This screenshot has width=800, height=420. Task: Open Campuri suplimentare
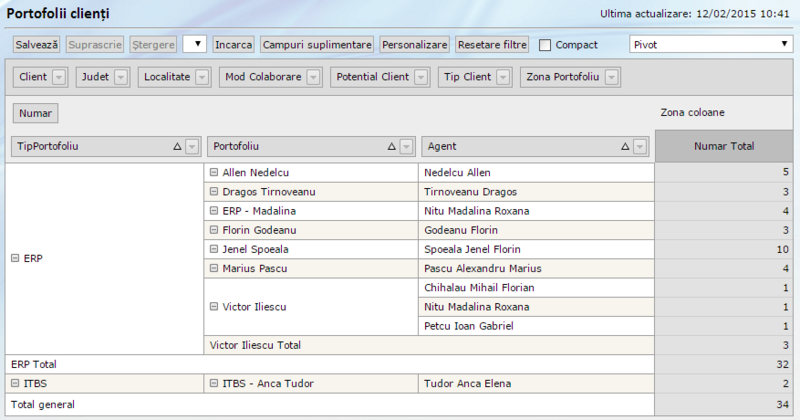coord(317,45)
